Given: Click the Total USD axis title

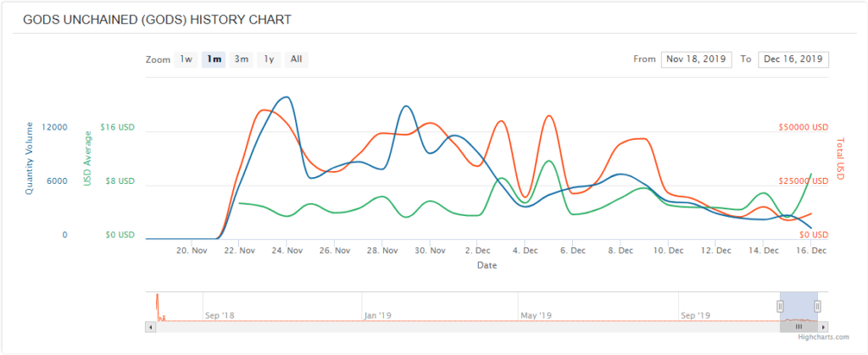Looking at the screenshot, I should click(839, 158).
